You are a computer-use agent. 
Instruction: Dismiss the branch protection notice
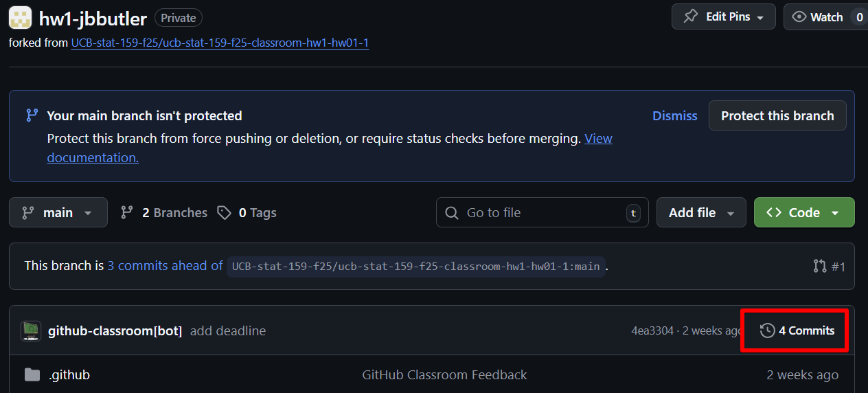(674, 116)
